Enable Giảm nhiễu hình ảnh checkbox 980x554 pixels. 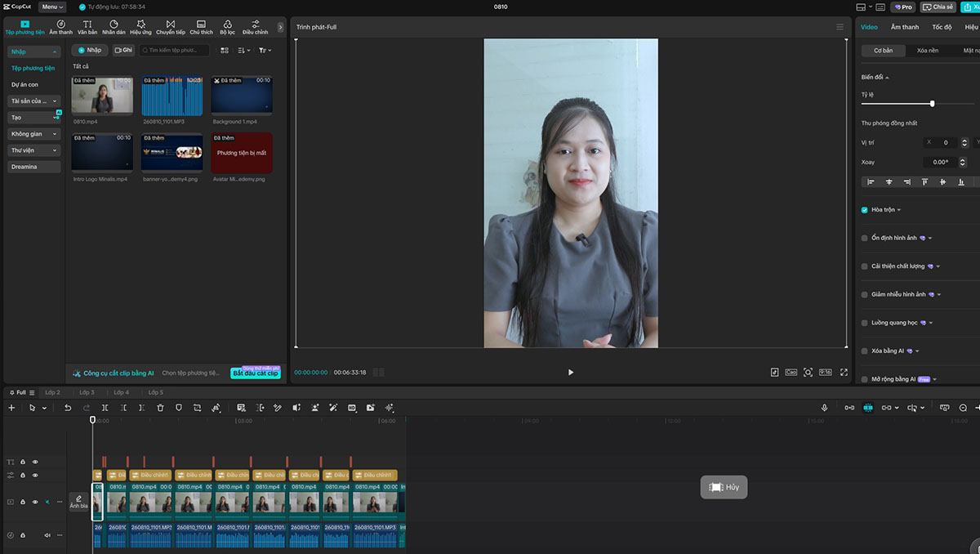[865, 294]
